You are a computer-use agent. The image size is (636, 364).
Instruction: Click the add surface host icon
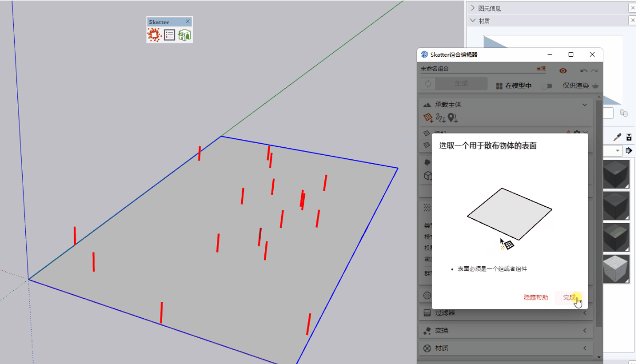(x=429, y=118)
